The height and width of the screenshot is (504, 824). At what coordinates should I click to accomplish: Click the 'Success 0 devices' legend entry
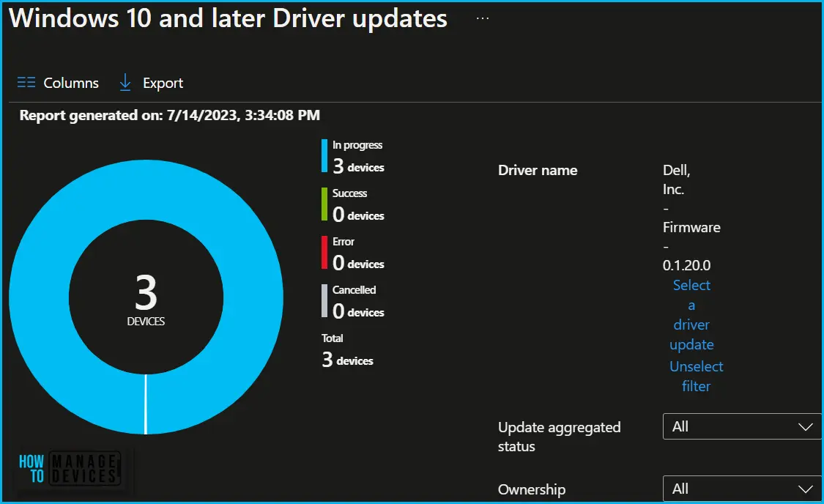(353, 204)
